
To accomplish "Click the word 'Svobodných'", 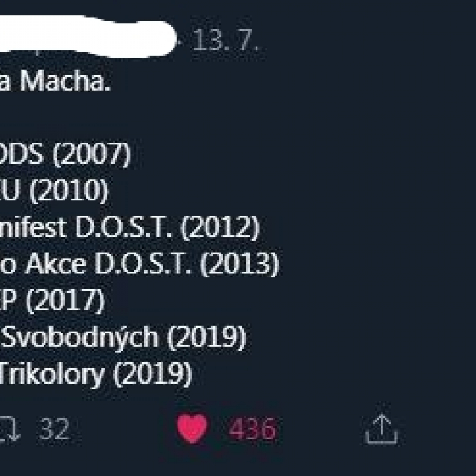I will tap(80, 337).
